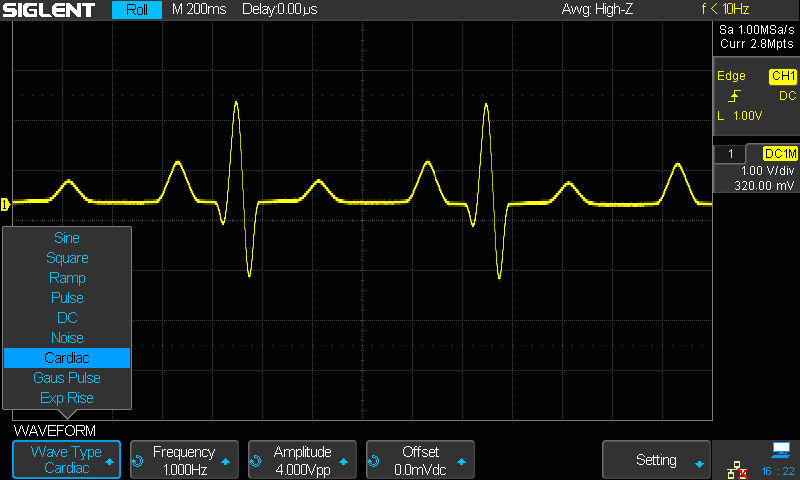800x480 pixels.
Task: Open the Setting submenu
Action: (x=656, y=460)
